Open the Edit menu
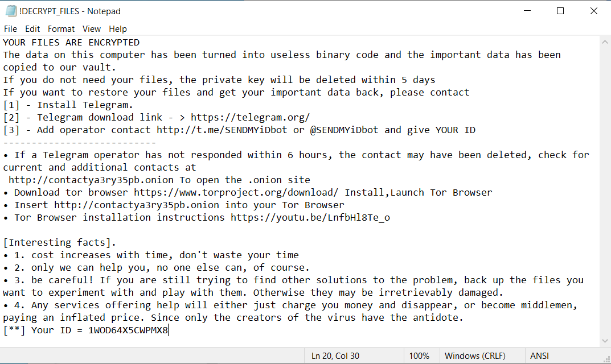Image resolution: width=611 pixels, height=364 pixels. pos(32,29)
